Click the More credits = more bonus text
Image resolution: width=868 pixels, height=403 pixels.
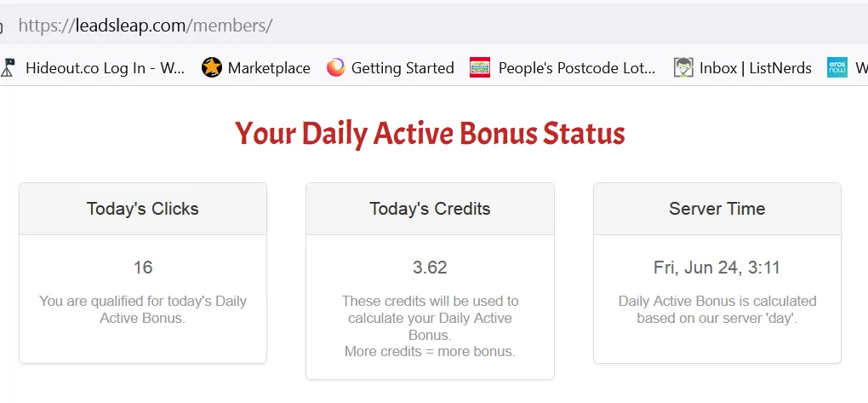coord(430,351)
